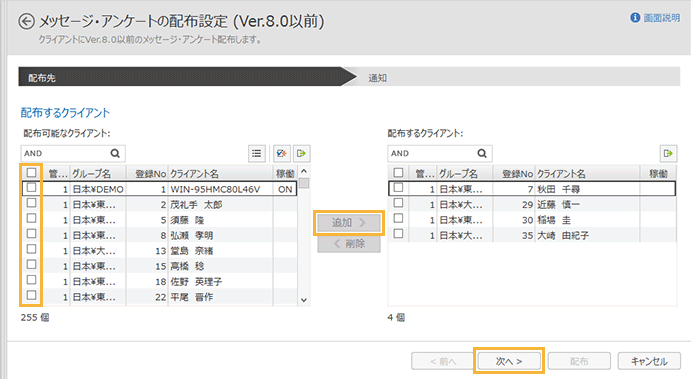Check the 平尾 晋作 client row

(31, 295)
